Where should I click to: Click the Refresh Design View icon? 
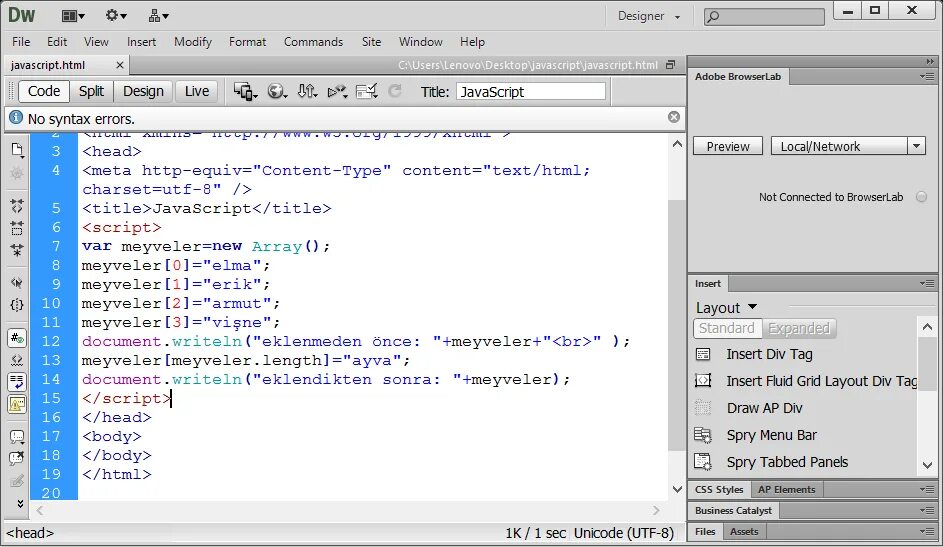395,91
